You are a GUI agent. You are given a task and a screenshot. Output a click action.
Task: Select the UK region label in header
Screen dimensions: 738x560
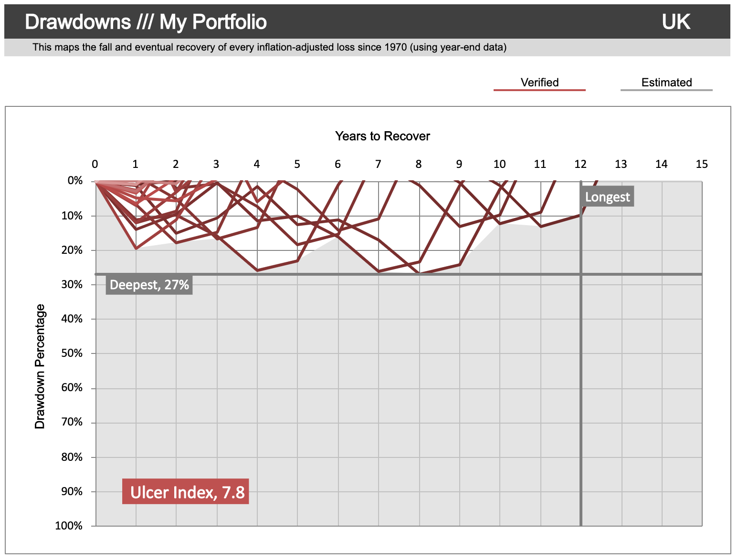[676, 22]
